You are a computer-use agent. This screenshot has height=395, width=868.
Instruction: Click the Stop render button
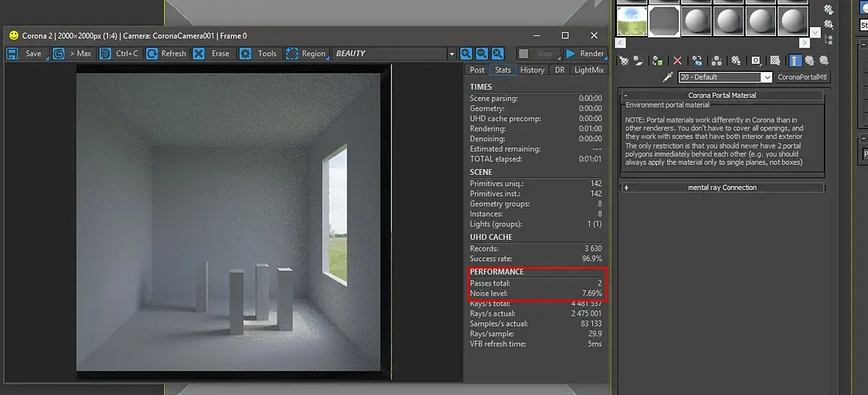(x=538, y=54)
